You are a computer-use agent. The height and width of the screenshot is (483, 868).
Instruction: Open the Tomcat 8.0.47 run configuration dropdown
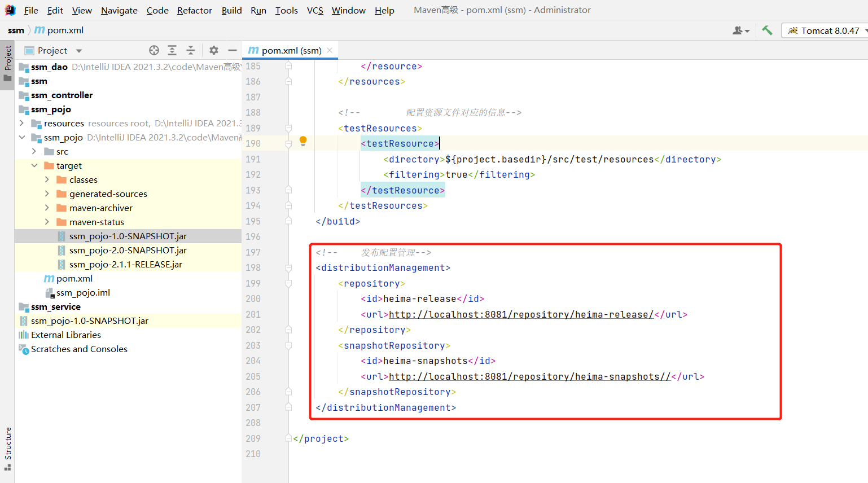pyautogui.click(x=826, y=30)
